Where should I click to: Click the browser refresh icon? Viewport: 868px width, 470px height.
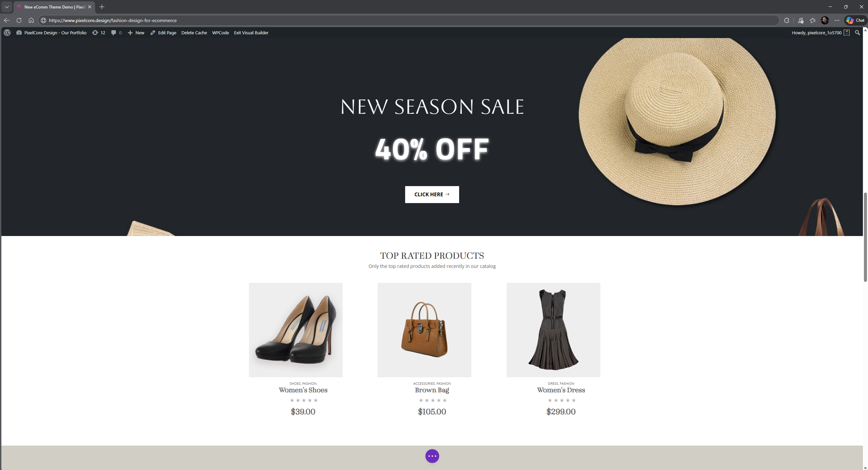19,20
